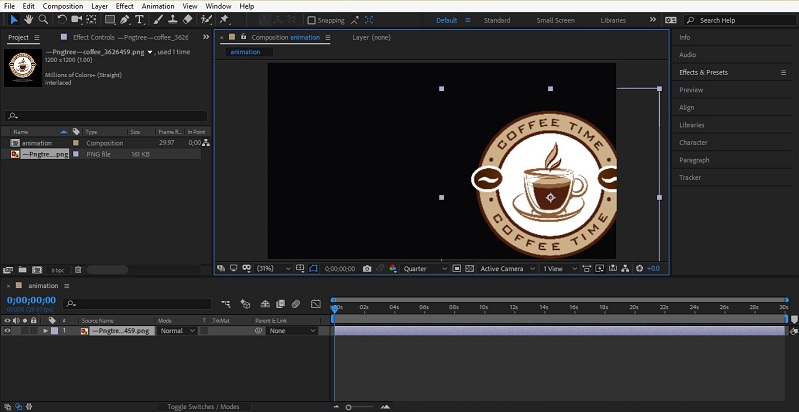Hide layer 1 using its eye icon
The image size is (799, 412).
(7, 330)
